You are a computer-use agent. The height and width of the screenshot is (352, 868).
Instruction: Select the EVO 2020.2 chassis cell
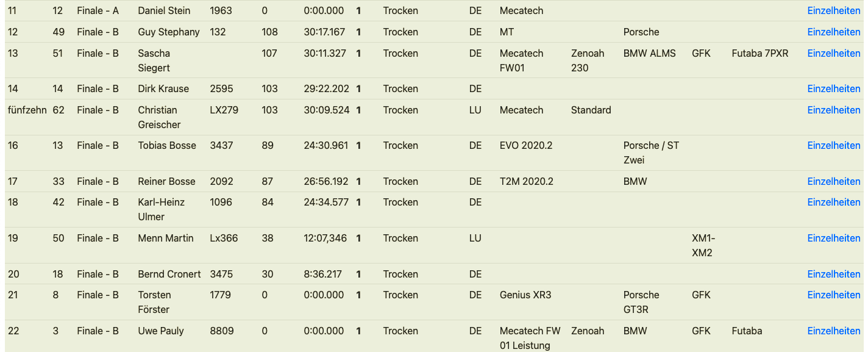pos(525,145)
